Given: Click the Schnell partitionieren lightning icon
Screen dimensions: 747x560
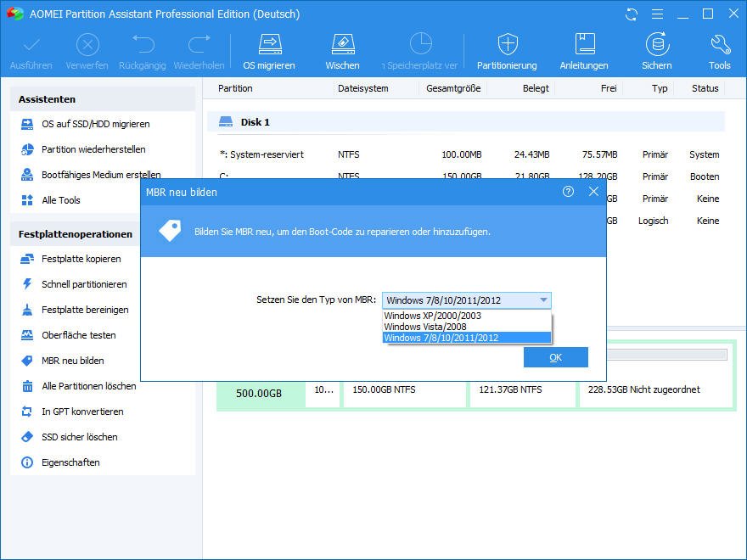Looking at the screenshot, I should 27,284.
